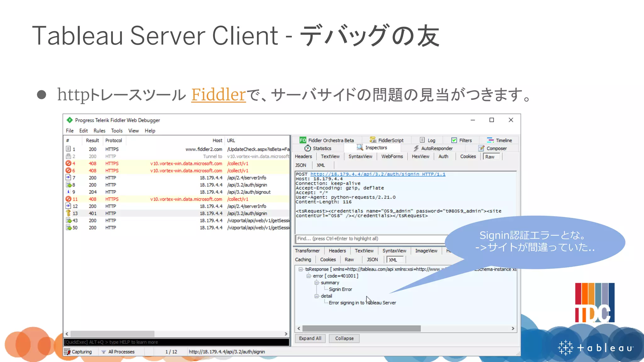Image resolution: width=644 pixels, height=362 pixels.
Task: Open the Help menu
Action: point(150,131)
